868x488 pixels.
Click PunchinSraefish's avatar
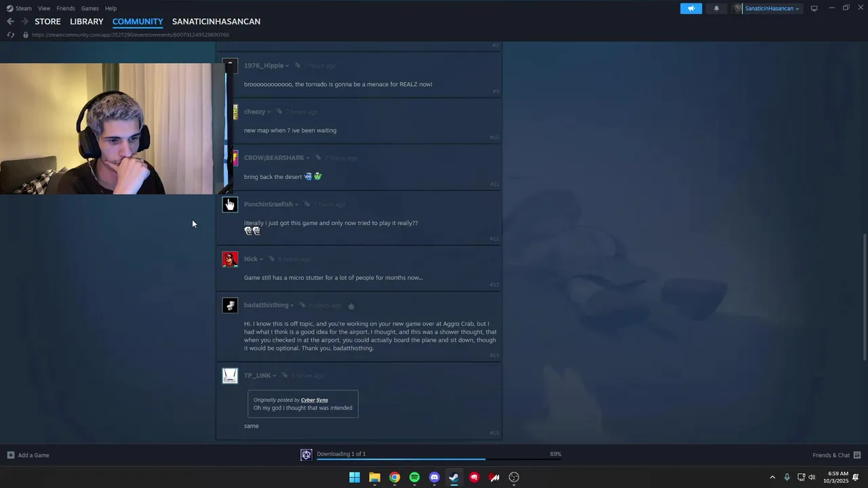pyautogui.click(x=230, y=205)
